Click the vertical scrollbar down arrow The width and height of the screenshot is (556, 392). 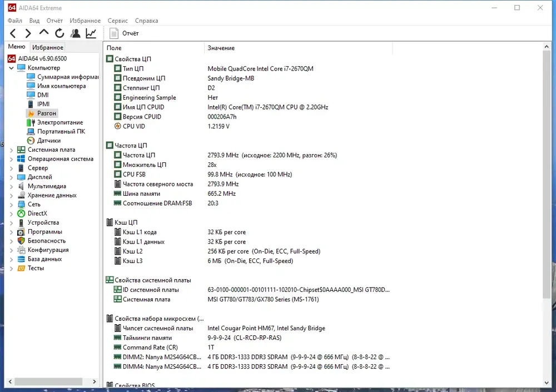pos(547,383)
